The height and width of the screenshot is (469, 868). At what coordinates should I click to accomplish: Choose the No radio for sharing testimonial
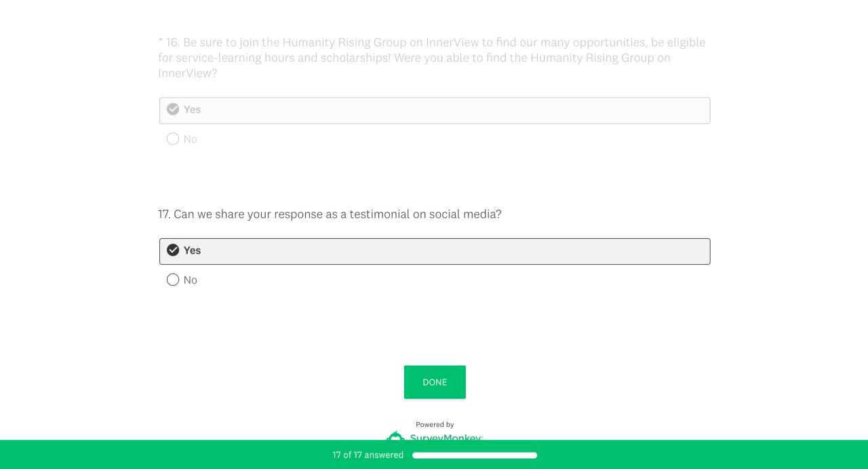pyautogui.click(x=173, y=280)
